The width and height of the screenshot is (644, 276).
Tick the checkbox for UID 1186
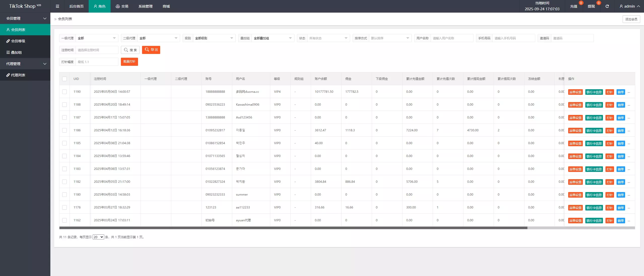tap(64, 130)
